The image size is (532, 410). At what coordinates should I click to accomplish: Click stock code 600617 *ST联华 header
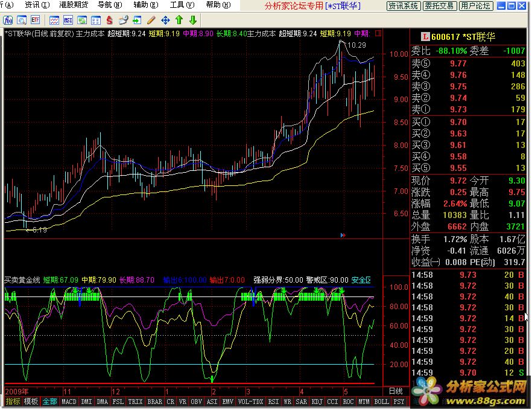(x=463, y=37)
